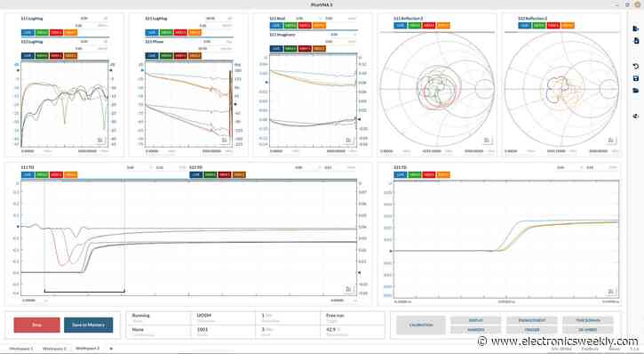Open the MARKERS button
This screenshot has width=644, height=354.
click(x=475, y=330)
